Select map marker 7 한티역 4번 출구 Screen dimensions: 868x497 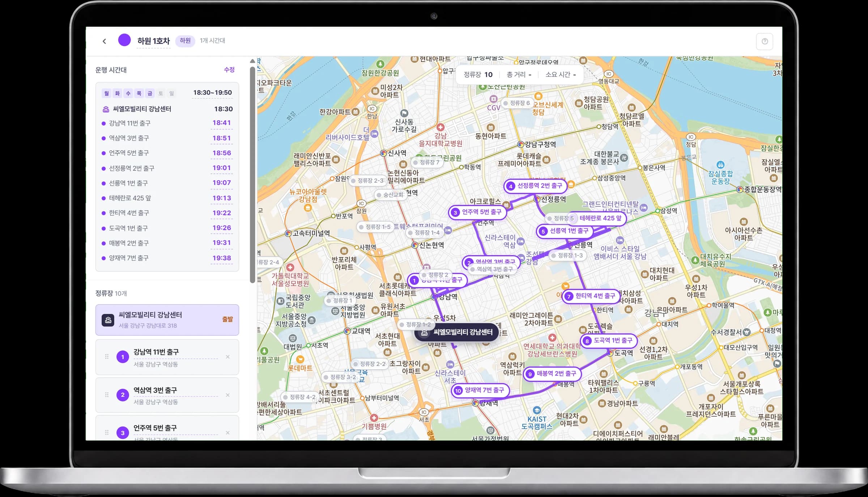tap(591, 296)
